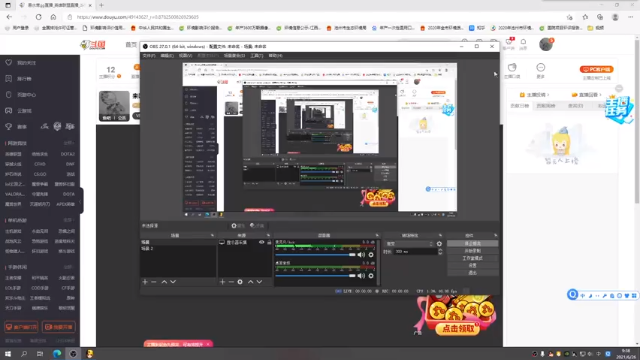Viewport: 640px width, 360px height.
Task: Open the gamepad sidebar item in Douyu
Action: 19,111
